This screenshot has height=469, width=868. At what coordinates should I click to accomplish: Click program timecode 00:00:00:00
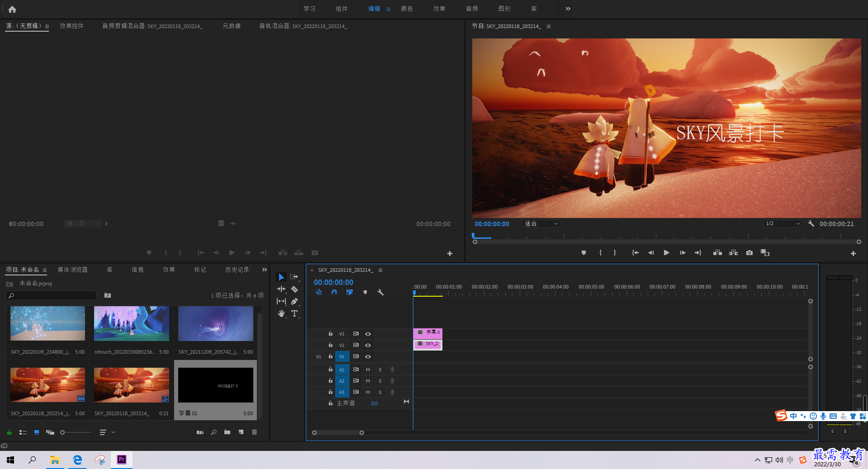click(x=492, y=224)
